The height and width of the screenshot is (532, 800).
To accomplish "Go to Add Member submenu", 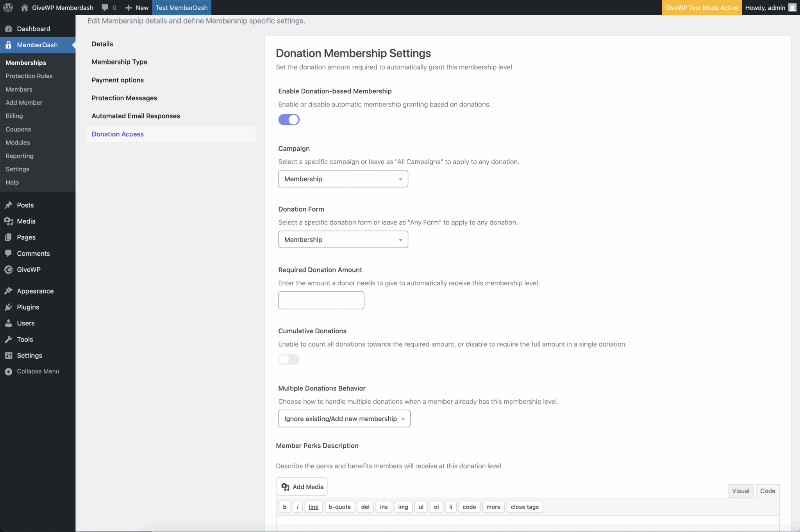I will pyautogui.click(x=24, y=103).
